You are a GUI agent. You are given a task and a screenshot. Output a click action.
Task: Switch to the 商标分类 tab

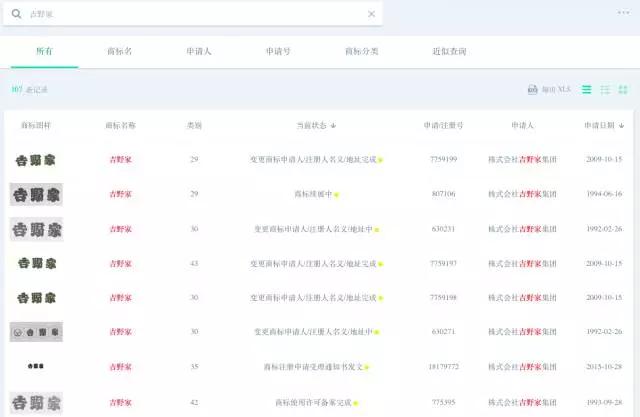(362, 51)
